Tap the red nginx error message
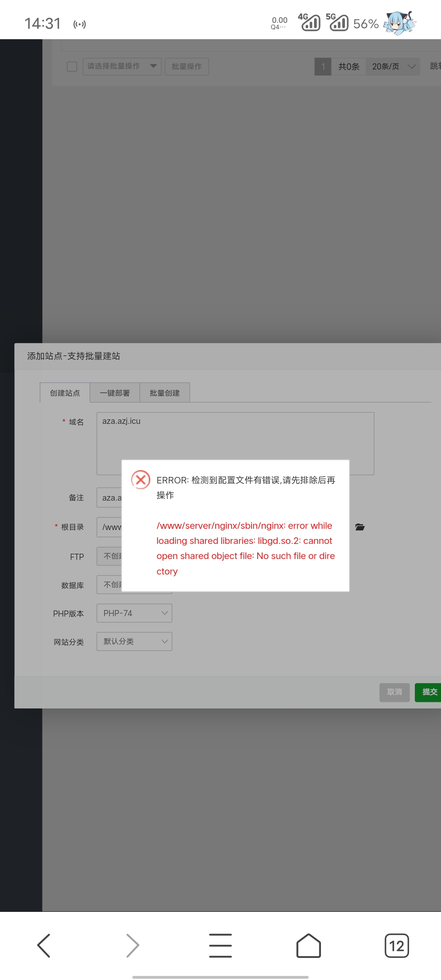The width and height of the screenshot is (441, 980). click(245, 548)
